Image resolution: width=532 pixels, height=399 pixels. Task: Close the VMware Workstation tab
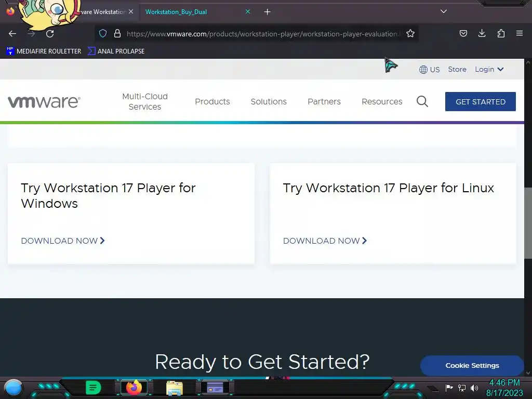(x=131, y=11)
